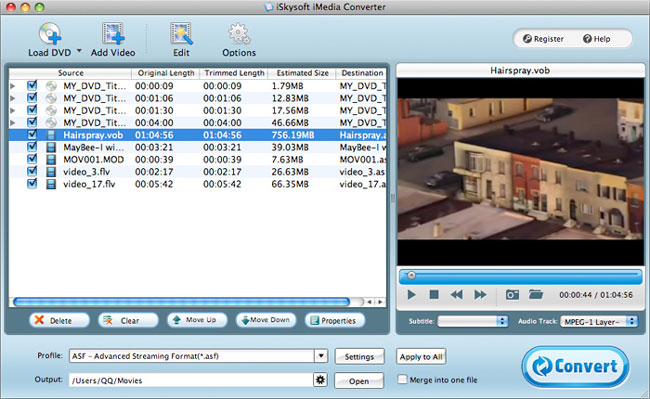Open Properties for the selected file
Viewport: 650px width, 399px height.
pyautogui.click(x=335, y=320)
